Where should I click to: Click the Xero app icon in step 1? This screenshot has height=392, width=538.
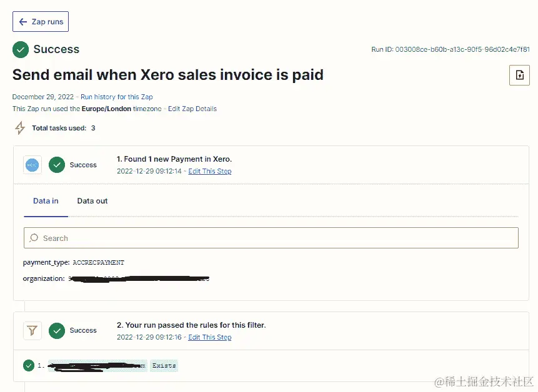click(32, 165)
